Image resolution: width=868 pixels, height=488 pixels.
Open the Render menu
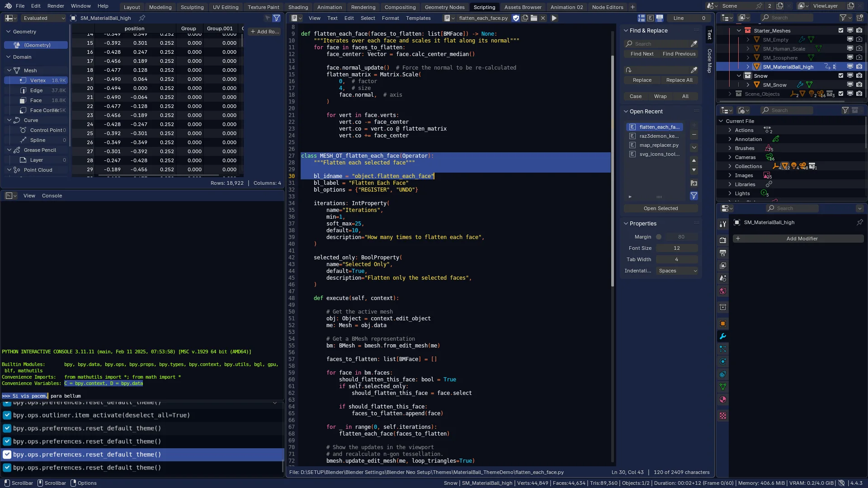(56, 6)
